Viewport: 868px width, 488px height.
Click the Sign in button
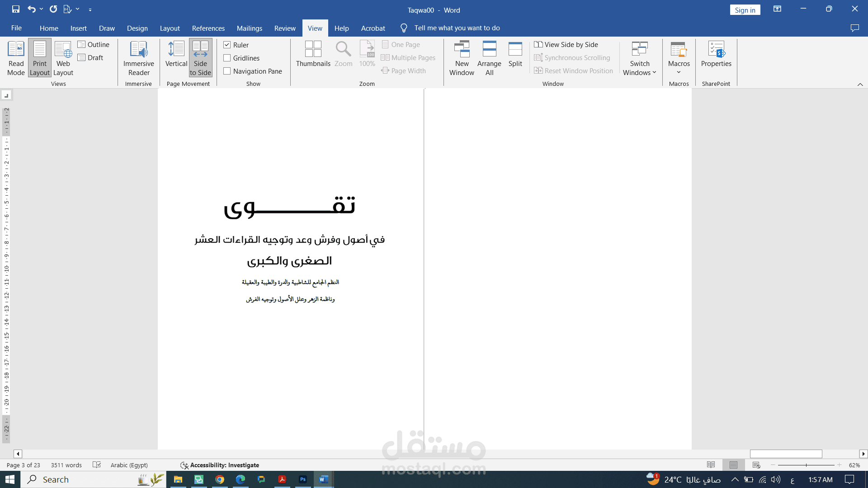pyautogui.click(x=745, y=10)
